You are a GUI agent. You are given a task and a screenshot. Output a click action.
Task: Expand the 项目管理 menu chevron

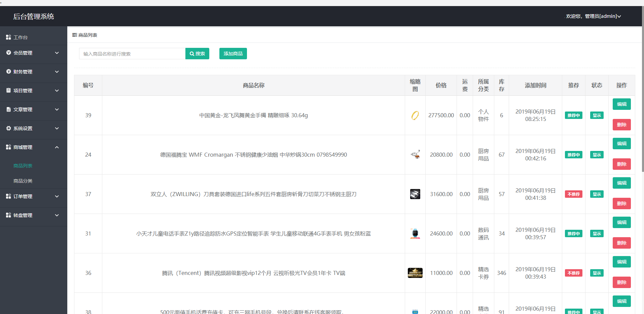point(57,91)
